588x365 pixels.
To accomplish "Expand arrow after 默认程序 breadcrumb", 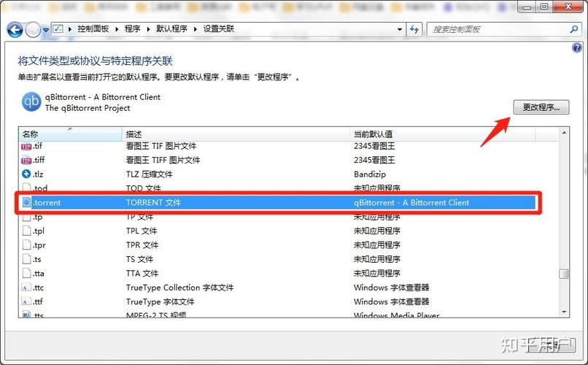I will (x=195, y=29).
